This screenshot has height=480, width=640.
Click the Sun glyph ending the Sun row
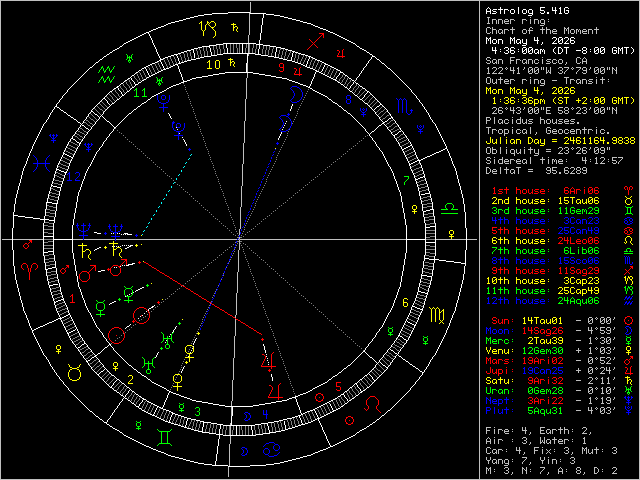(629, 321)
